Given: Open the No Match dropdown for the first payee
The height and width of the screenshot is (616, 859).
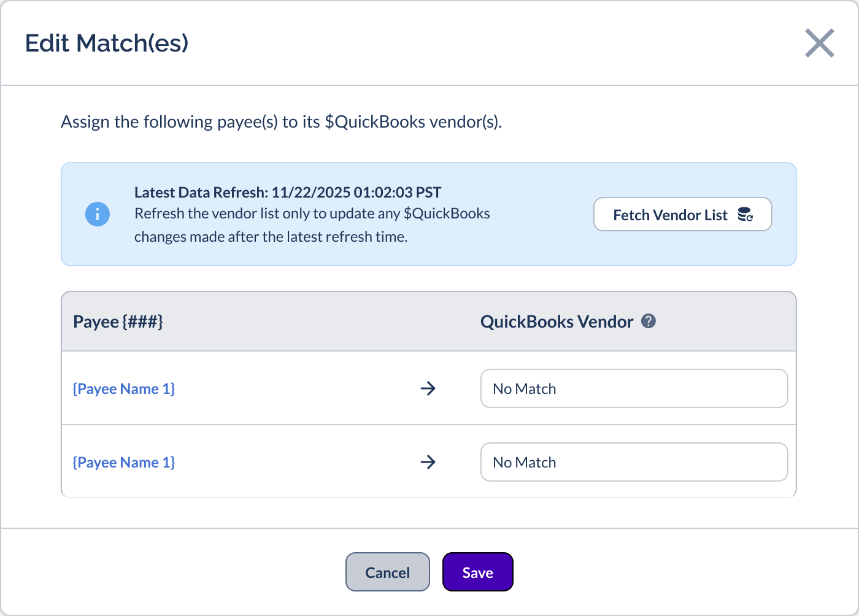Looking at the screenshot, I should pyautogui.click(x=634, y=388).
